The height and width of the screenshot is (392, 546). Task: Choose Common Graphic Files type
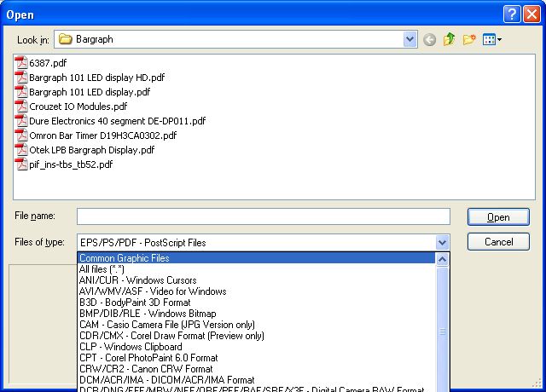point(257,258)
